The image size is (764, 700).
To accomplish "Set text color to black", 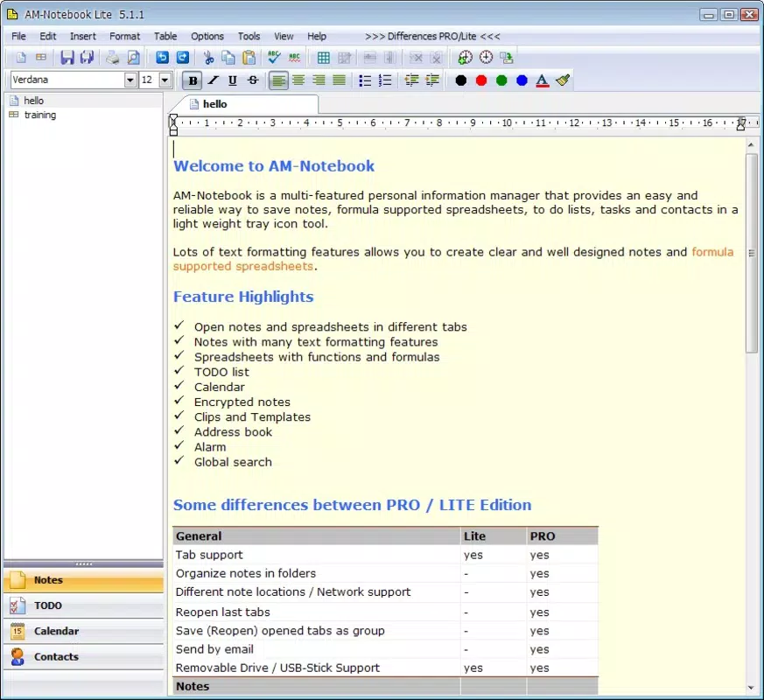I will pyautogui.click(x=461, y=80).
